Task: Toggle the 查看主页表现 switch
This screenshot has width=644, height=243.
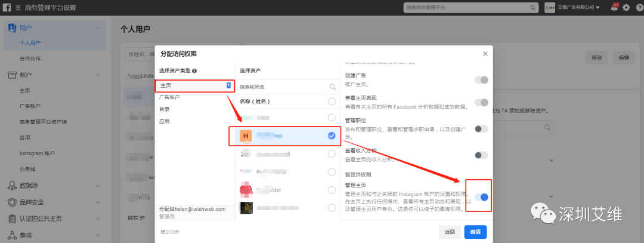Action: 481,102
